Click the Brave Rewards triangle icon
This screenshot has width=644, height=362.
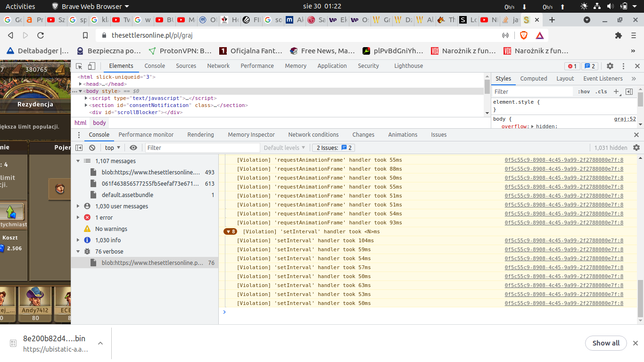click(540, 35)
